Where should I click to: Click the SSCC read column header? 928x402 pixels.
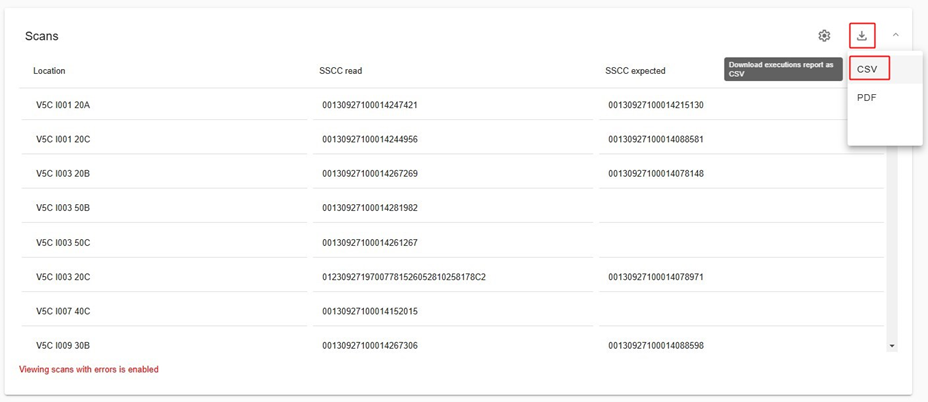tap(340, 71)
